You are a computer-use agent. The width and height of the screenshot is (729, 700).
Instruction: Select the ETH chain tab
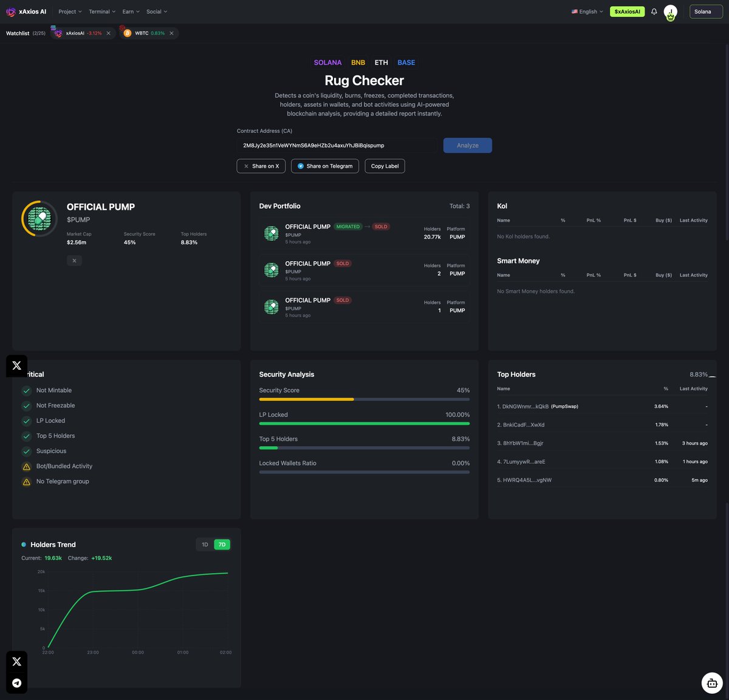point(382,63)
